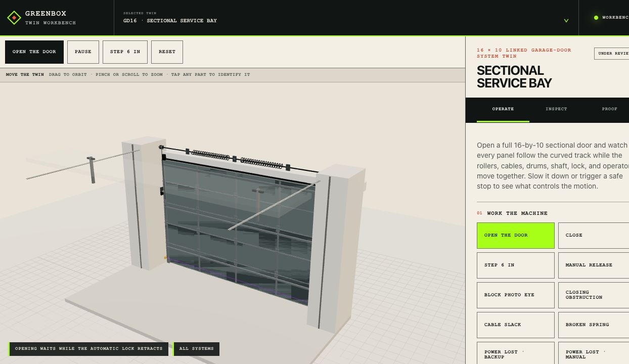Click Step 6 In in the top toolbar
The height and width of the screenshot is (364, 629).
[x=125, y=52]
